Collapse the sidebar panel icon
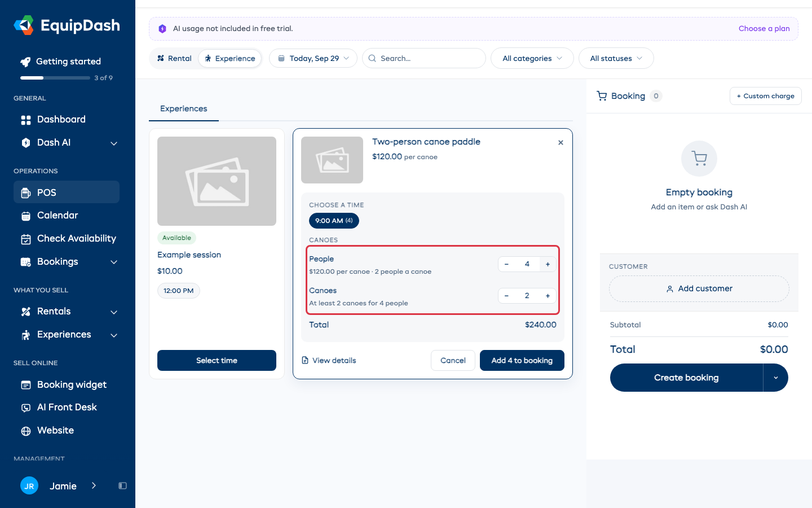 pos(122,486)
